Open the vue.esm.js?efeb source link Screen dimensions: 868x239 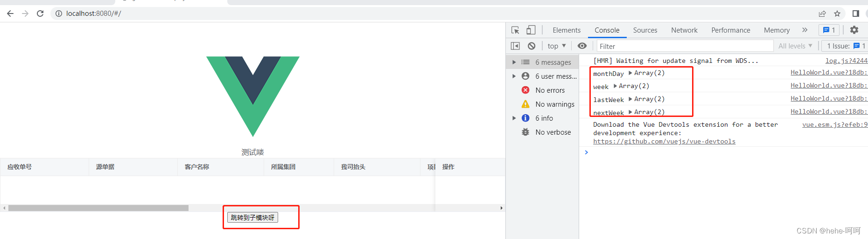pos(835,124)
